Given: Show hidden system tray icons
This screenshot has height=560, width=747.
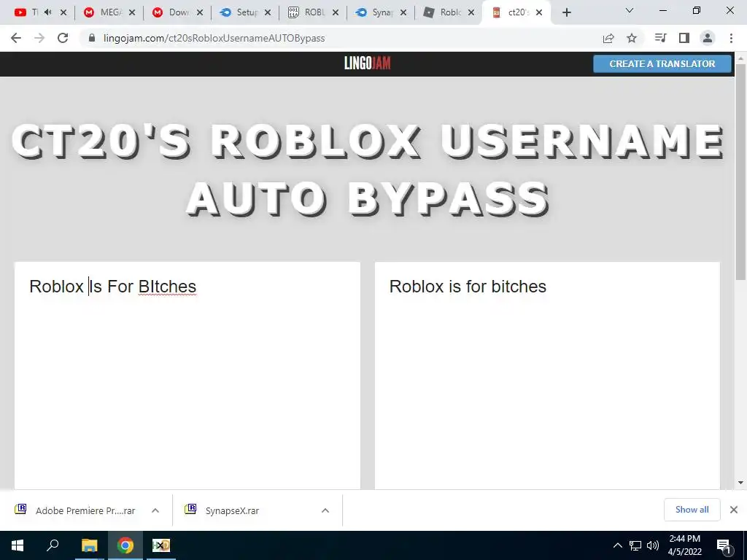Looking at the screenshot, I should coord(617,545).
